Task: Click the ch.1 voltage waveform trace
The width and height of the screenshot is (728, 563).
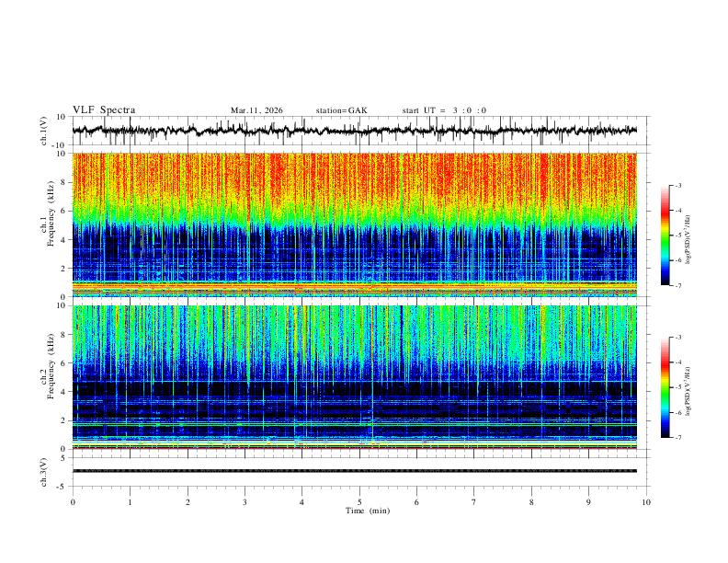Action: point(355,131)
